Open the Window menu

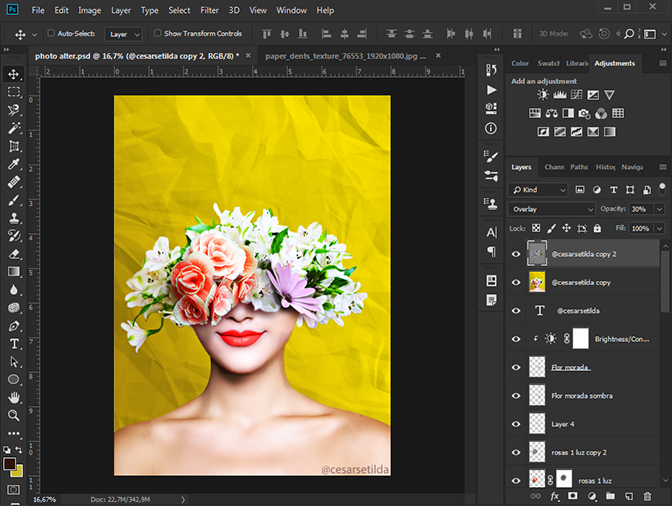[291, 10]
